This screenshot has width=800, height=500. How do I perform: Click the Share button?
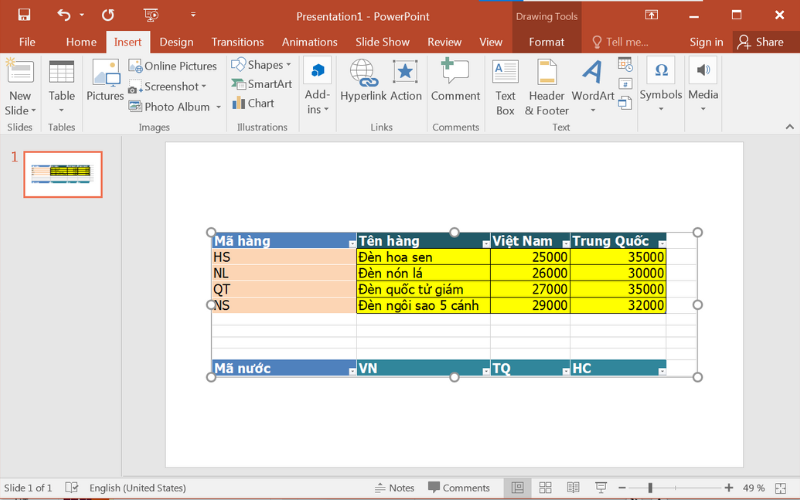point(760,42)
